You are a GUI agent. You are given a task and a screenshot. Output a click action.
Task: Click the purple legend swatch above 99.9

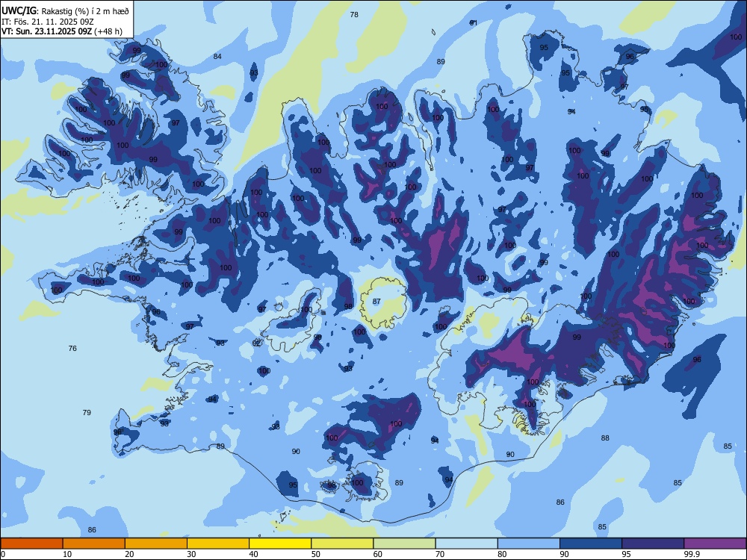[715, 544]
